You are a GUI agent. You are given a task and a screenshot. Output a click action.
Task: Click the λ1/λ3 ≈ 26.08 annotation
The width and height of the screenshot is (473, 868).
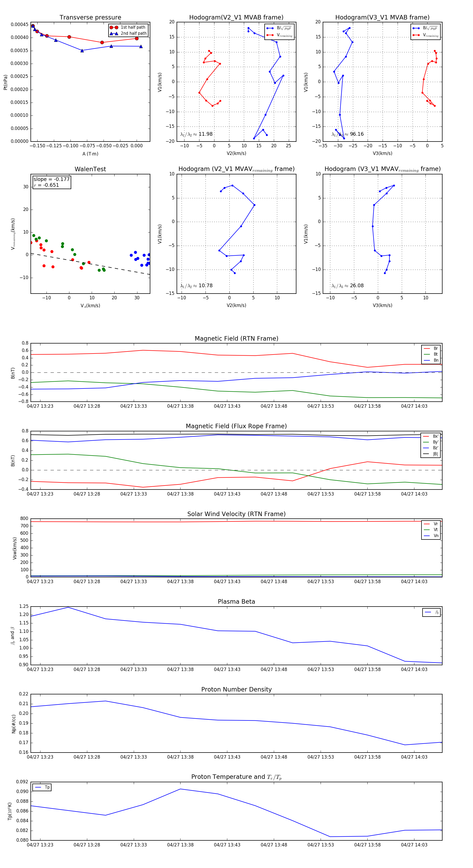(x=347, y=286)
